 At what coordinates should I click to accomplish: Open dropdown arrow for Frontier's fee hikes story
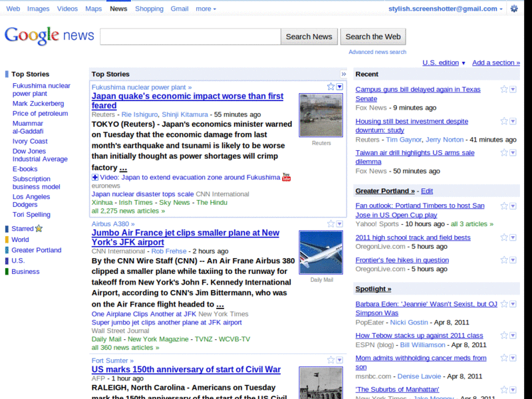pyautogui.click(x=513, y=260)
